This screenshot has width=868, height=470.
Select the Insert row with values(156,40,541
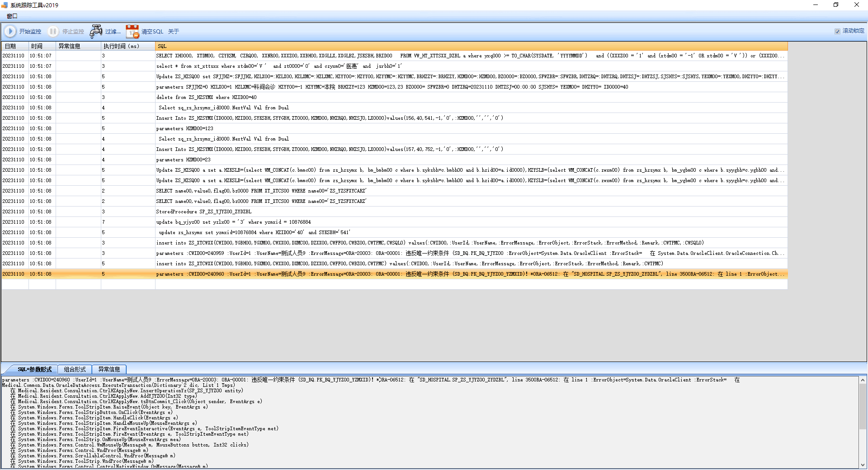coord(394,118)
